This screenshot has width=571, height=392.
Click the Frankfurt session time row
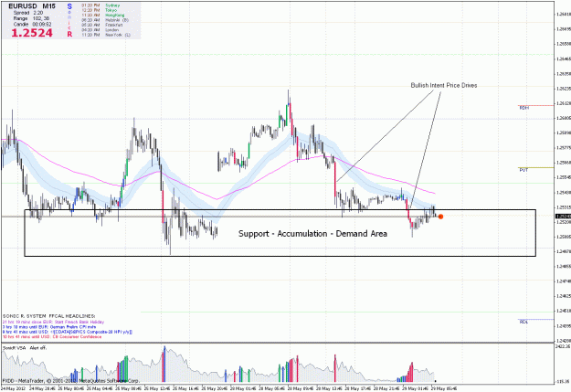pos(102,26)
